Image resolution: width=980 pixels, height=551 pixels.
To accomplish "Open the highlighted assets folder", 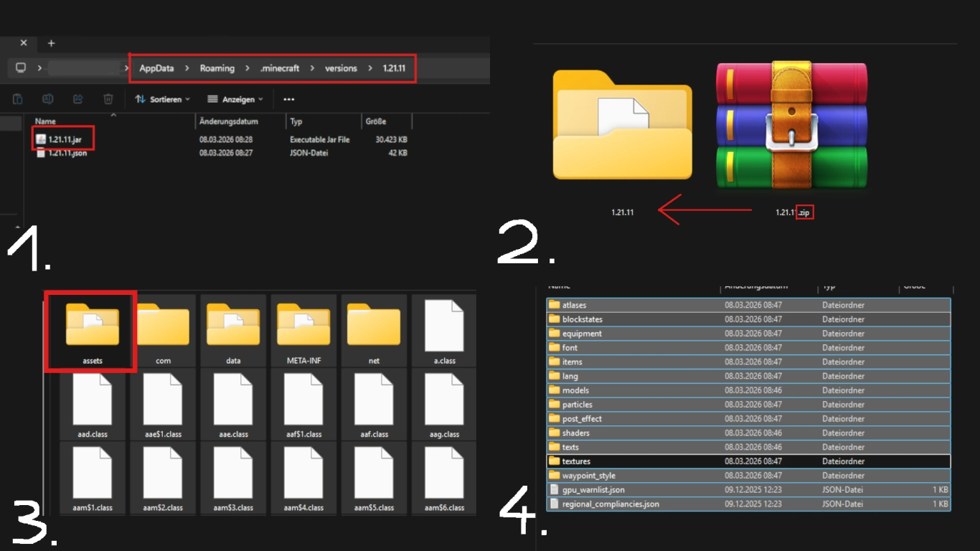I will pyautogui.click(x=90, y=329).
